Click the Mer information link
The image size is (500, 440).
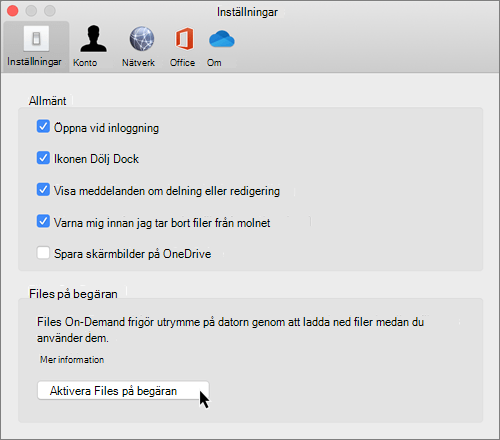click(72, 360)
